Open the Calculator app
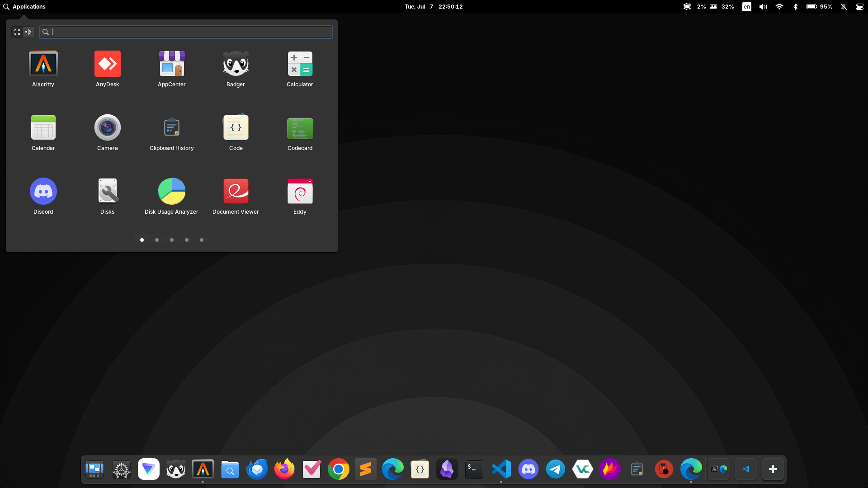 coord(300,69)
